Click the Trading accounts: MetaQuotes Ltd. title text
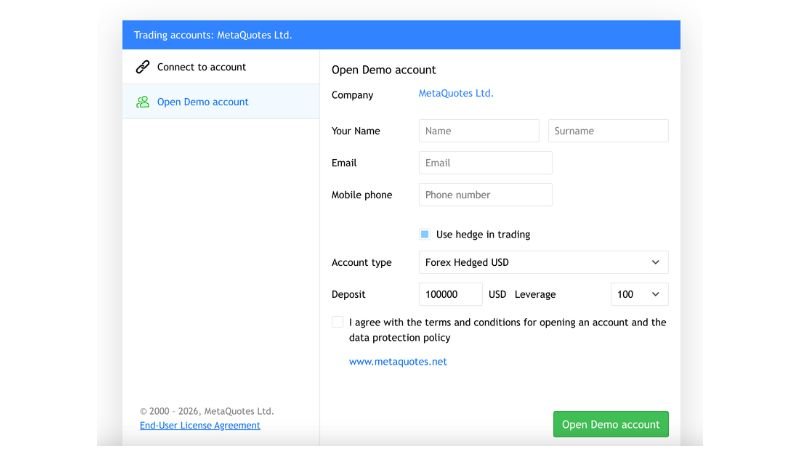This screenshot has width=800, height=450. coord(213,35)
